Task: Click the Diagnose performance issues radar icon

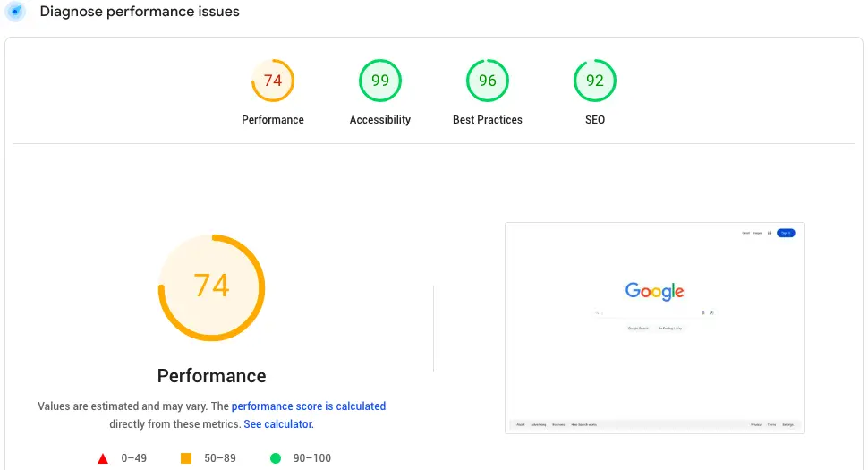Action: tap(15, 13)
